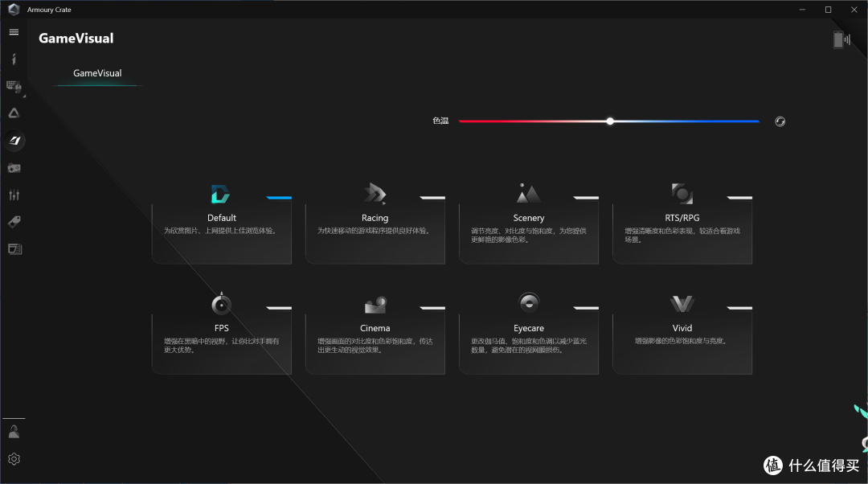
Task: Select the Racing mode label
Action: (x=375, y=218)
